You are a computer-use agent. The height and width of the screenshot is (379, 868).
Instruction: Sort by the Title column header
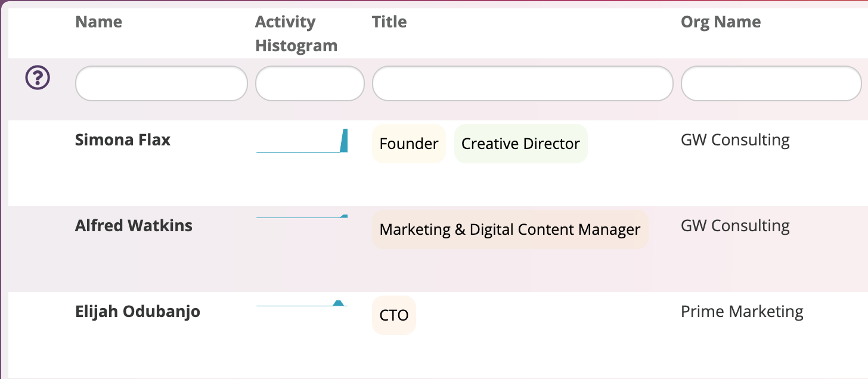click(x=389, y=22)
